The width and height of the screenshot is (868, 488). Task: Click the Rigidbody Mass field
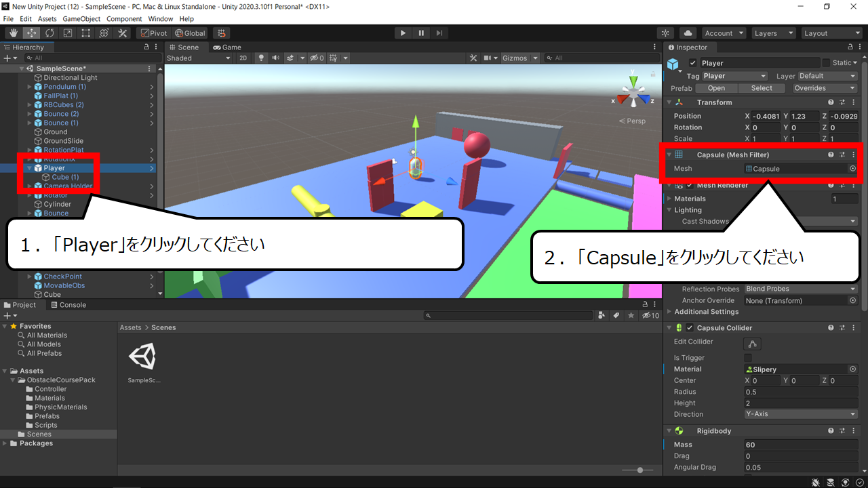(801, 445)
